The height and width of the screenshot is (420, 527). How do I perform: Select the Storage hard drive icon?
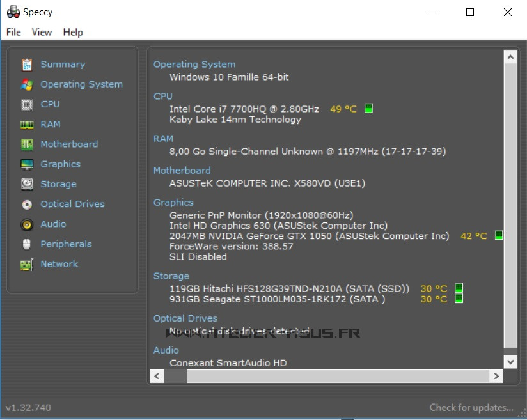click(x=27, y=184)
